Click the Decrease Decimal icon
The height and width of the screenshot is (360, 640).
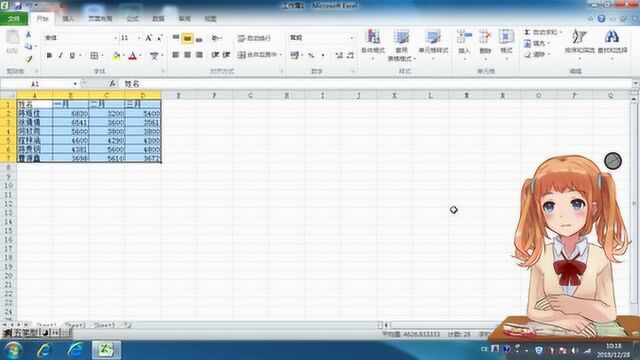pos(350,55)
